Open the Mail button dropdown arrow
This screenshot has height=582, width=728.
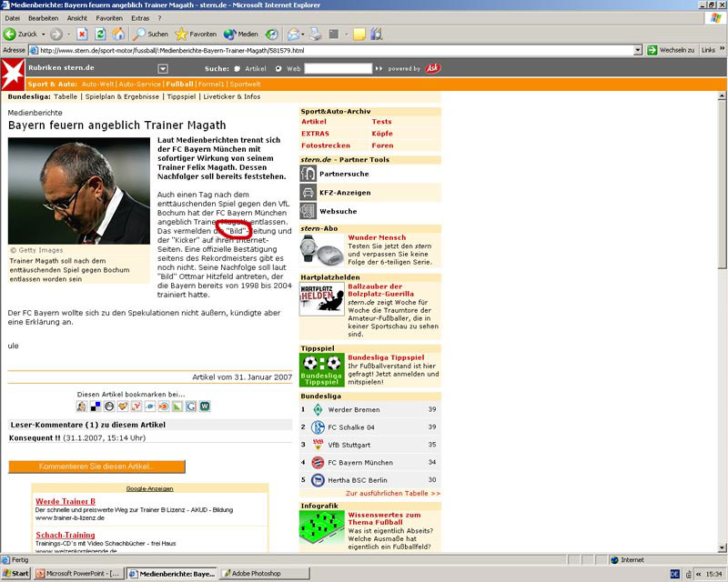[303, 34]
